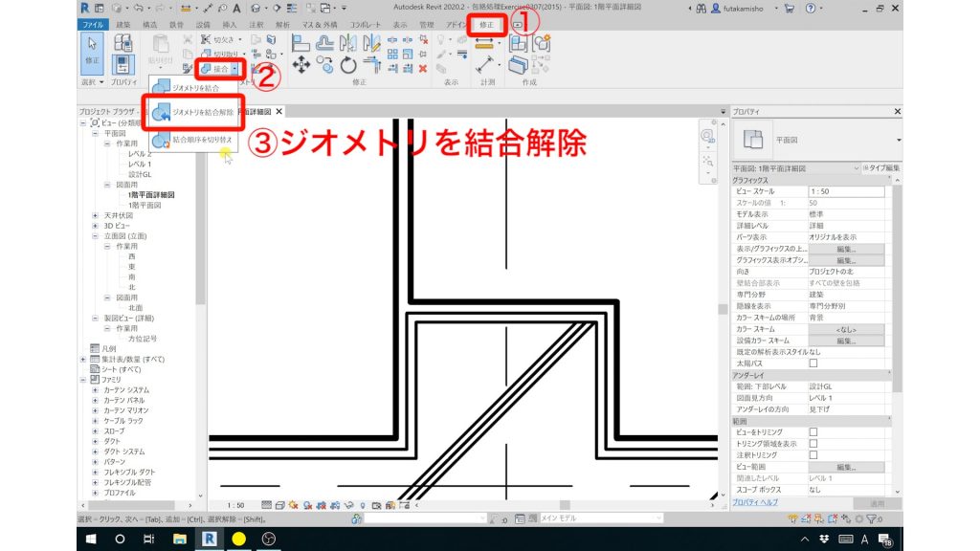Open the 結合 dropdown arrow
The width and height of the screenshot is (980, 551).
[x=234, y=68]
